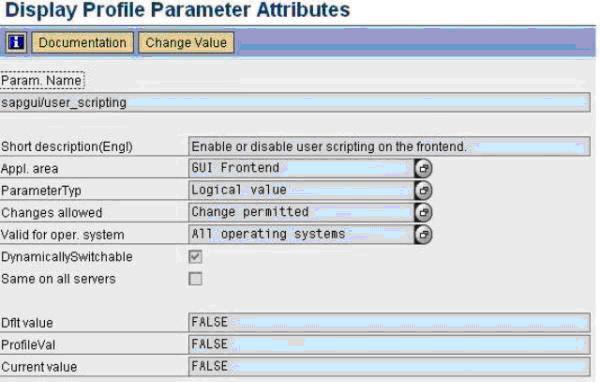Open value help for ParameterTyp field
The height and width of the screenshot is (382, 601).
(x=423, y=190)
